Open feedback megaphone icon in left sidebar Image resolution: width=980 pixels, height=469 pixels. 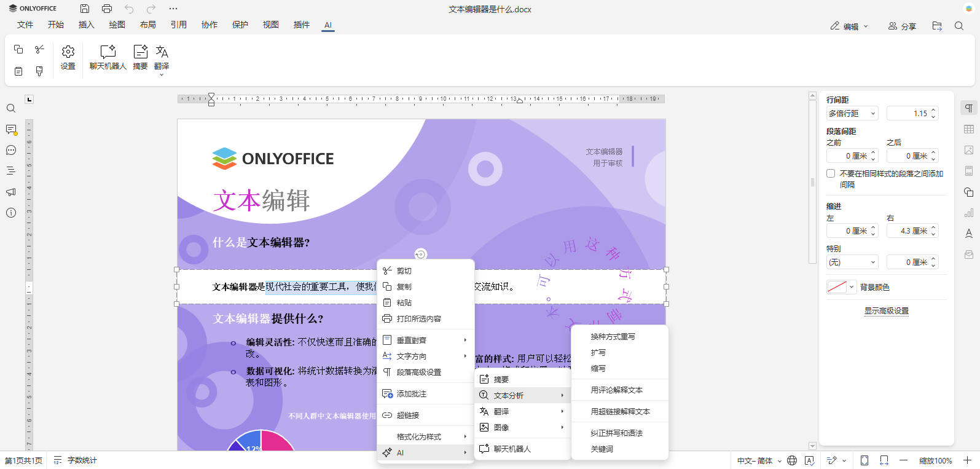11,192
